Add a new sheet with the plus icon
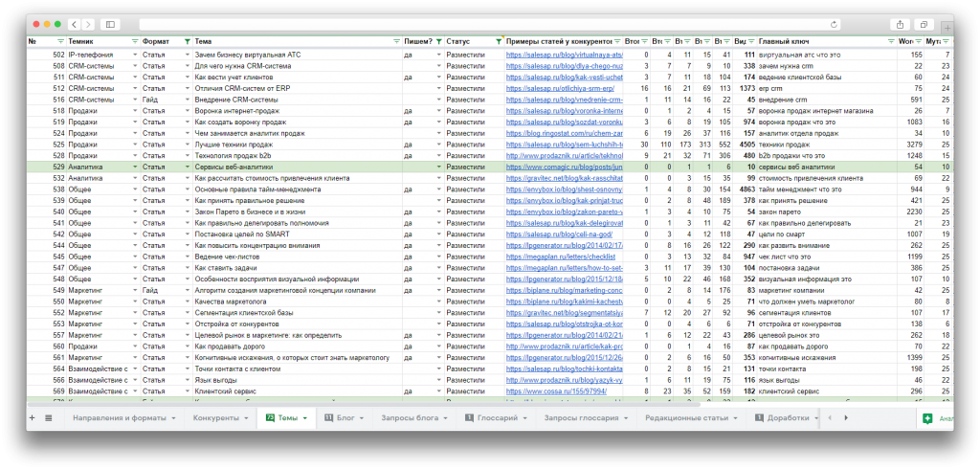Screen dimensions: 980x469 33,417
